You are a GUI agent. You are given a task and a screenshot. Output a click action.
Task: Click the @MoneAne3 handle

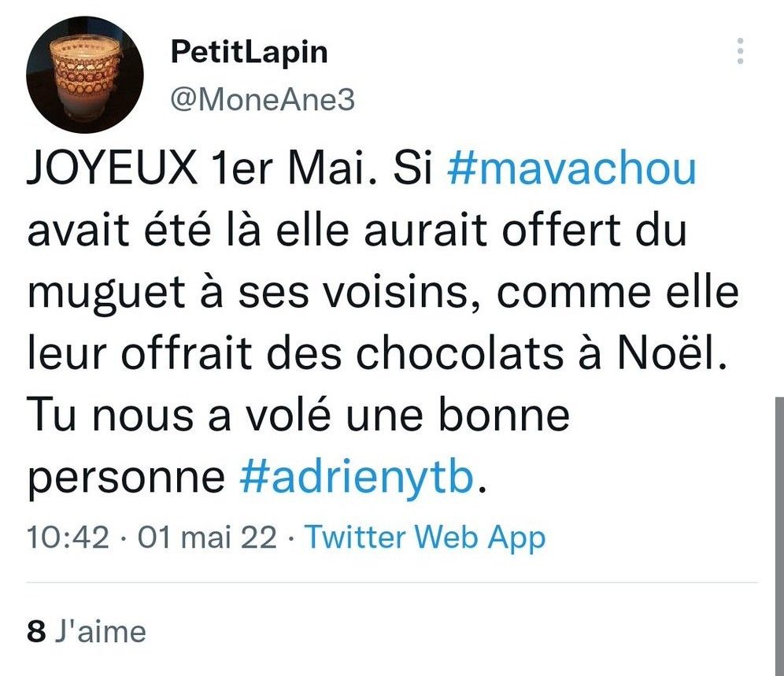click(263, 101)
